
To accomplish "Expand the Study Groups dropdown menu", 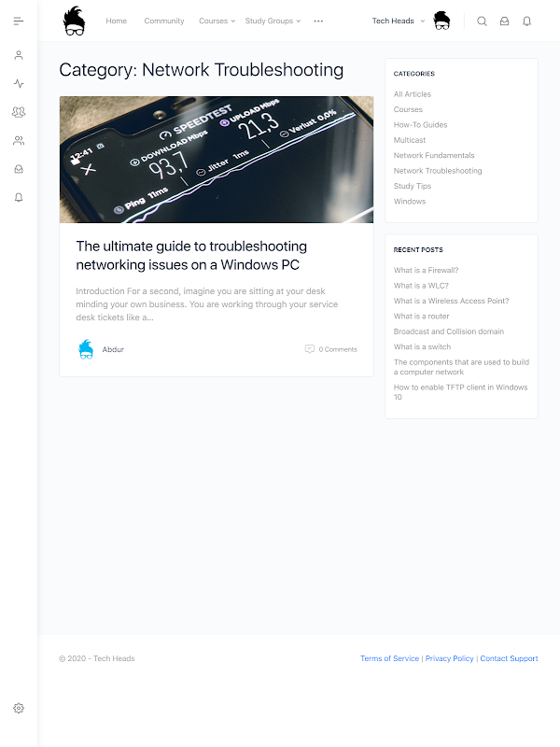I will (x=273, y=21).
